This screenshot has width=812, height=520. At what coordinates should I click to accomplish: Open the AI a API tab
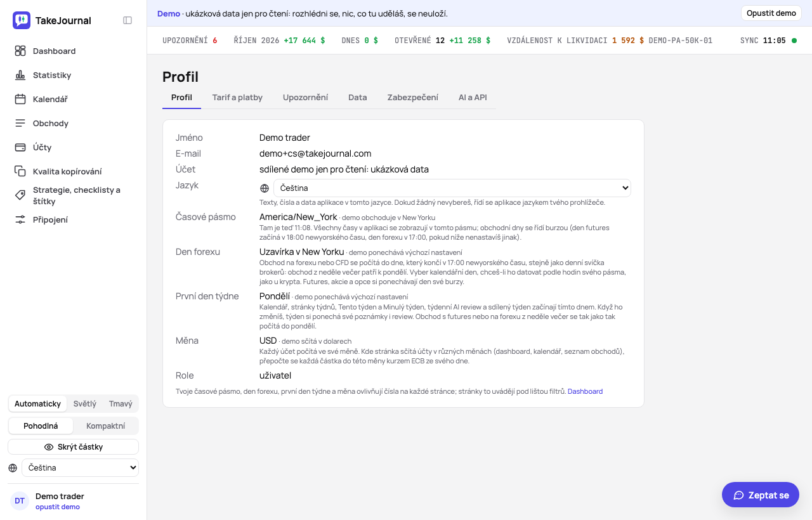(x=473, y=98)
